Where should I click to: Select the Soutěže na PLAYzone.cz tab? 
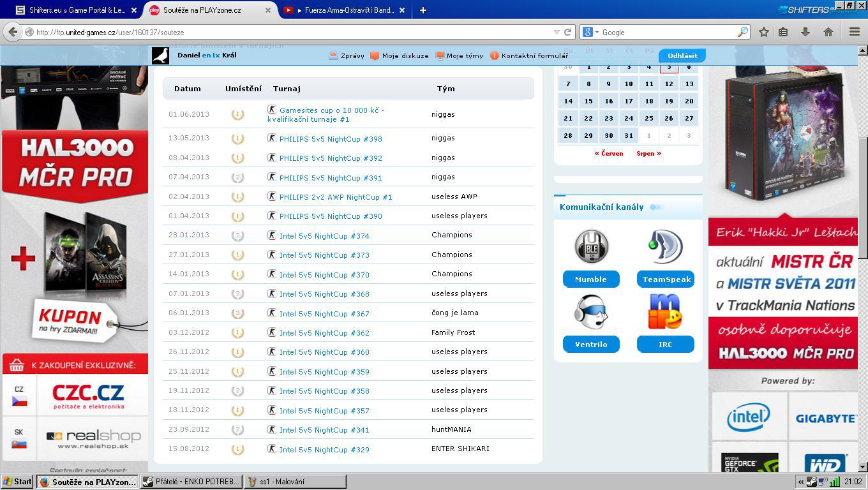pos(210,10)
